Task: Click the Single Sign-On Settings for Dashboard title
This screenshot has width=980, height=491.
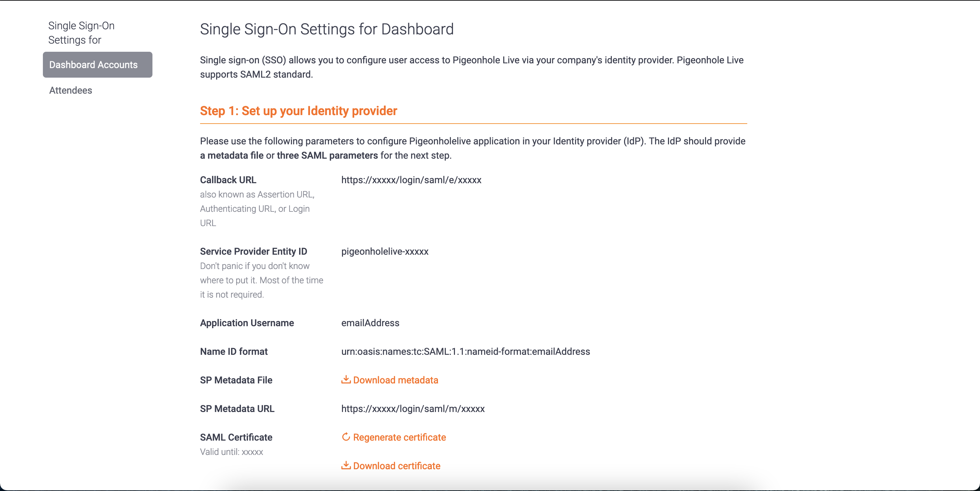Action: tap(326, 29)
